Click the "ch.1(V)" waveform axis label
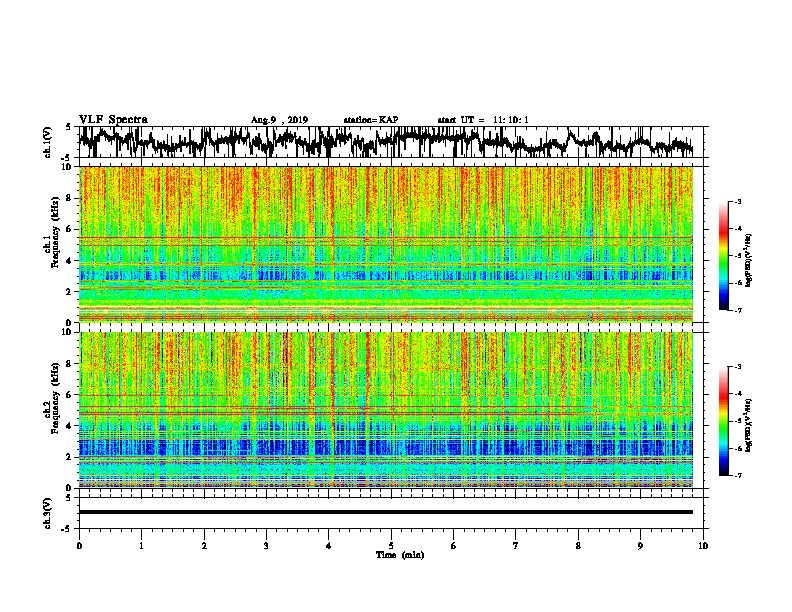The image size is (792, 612). pos(48,142)
